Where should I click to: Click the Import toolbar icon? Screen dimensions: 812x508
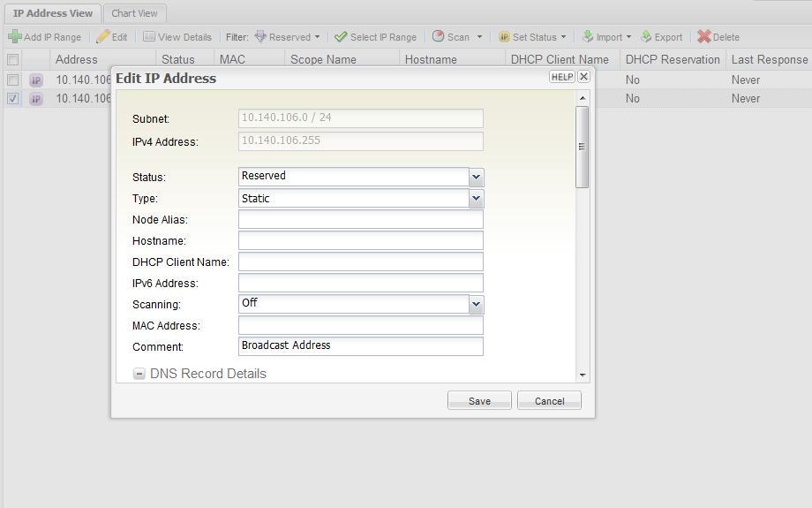(x=588, y=36)
